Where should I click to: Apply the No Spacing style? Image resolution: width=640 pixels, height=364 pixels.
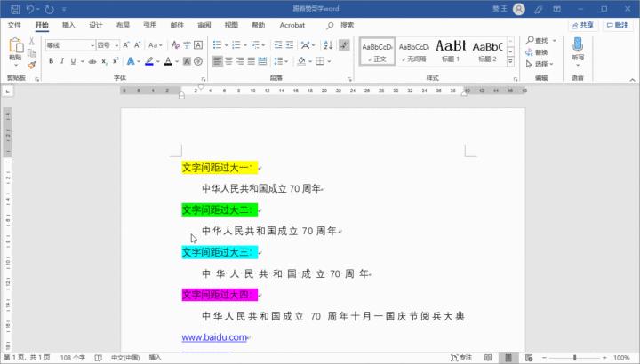[x=414, y=51]
